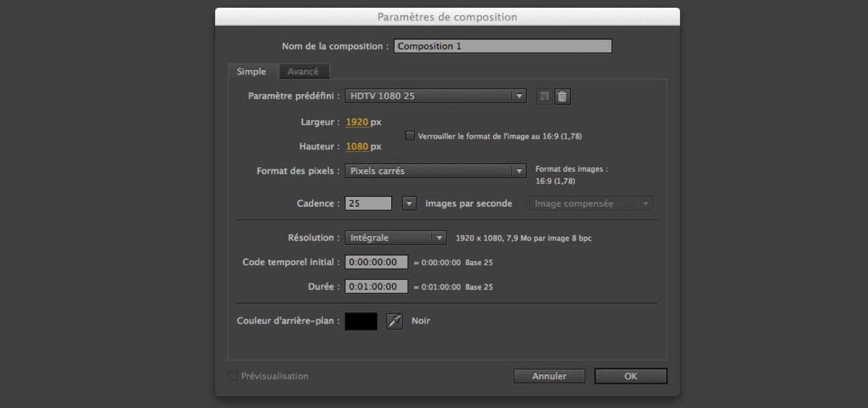Open the Résolution dropdown
Image resolution: width=868 pixels, height=408 pixels.
395,237
